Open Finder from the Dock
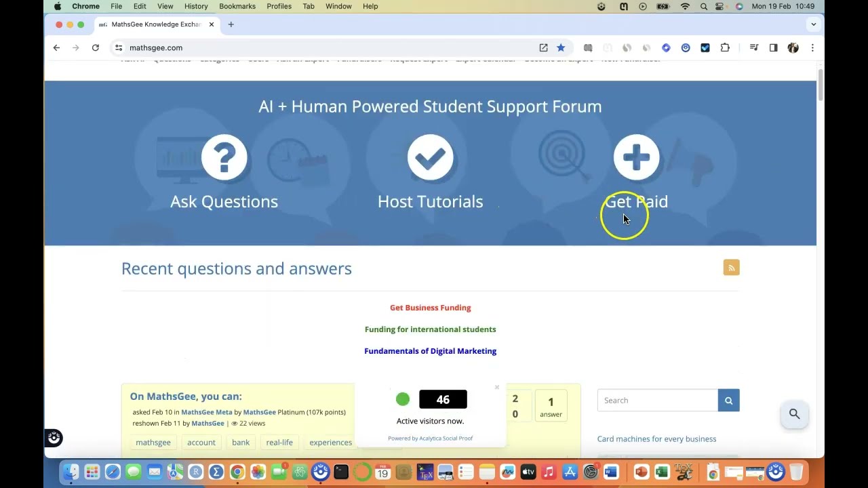Screen dimensions: 868x488 click(x=71, y=472)
